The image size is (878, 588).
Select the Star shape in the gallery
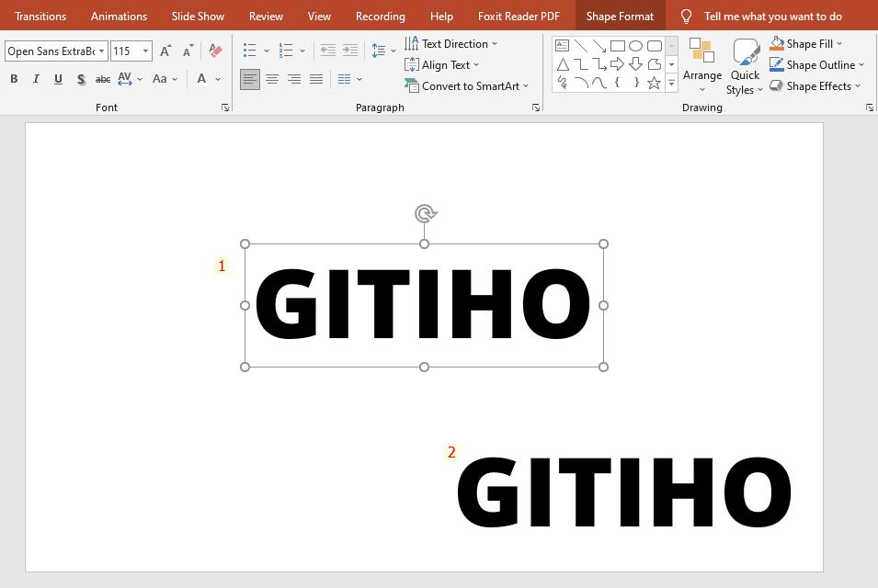[x=653, y=83]
